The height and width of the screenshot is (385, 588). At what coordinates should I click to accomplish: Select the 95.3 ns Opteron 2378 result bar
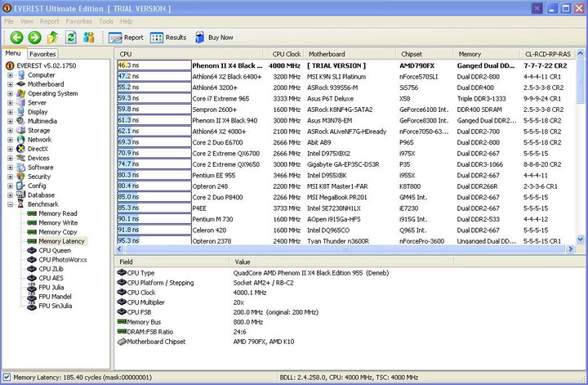154,240
